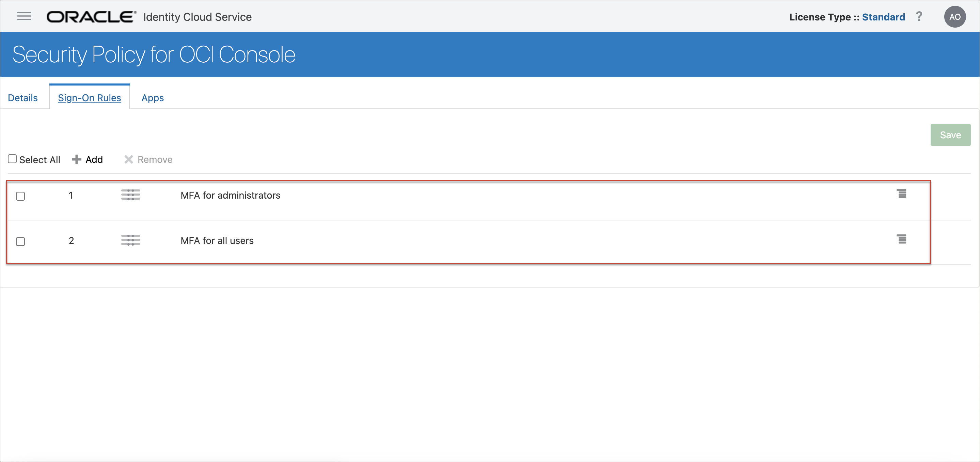
Task: Open the Standard license type link
Action: [883, 17]
